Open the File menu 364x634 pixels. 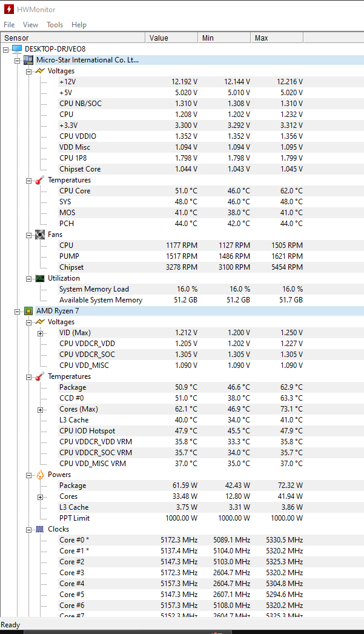coord(9,25)
